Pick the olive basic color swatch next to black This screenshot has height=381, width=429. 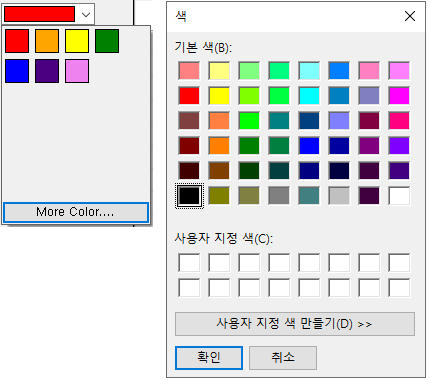pos(219,196)
